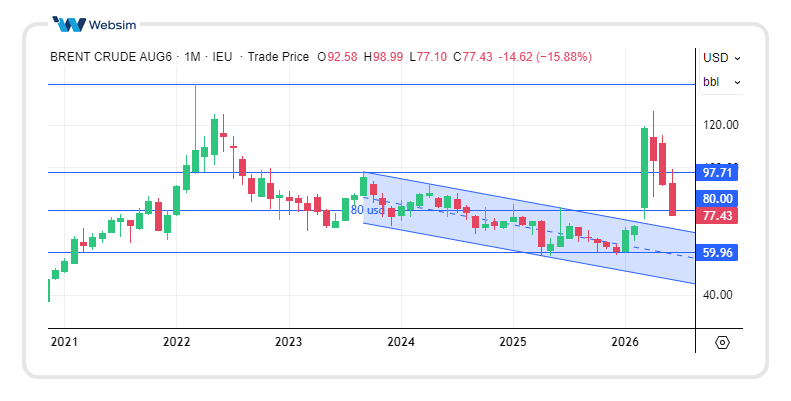Image resolution: width=791 pixels, height=401 pixels.
Task: Click the Trade Price label in header
Action: pos(278,57)
